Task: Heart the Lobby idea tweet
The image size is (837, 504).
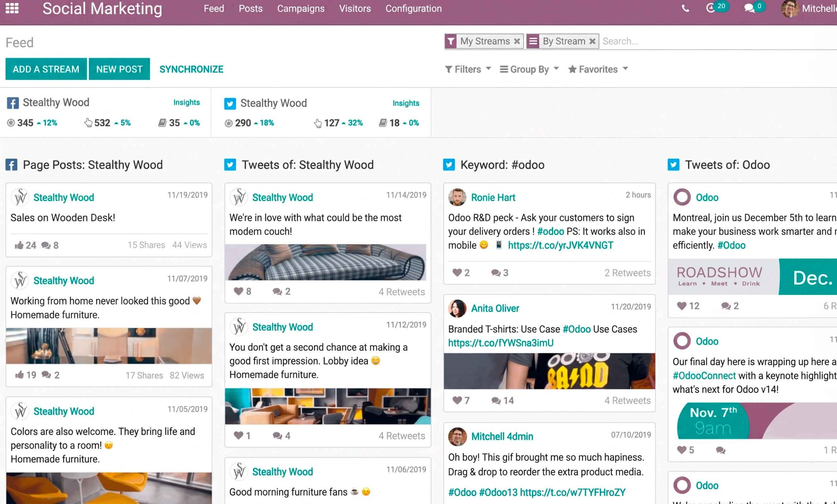Action: pos(238,435)
